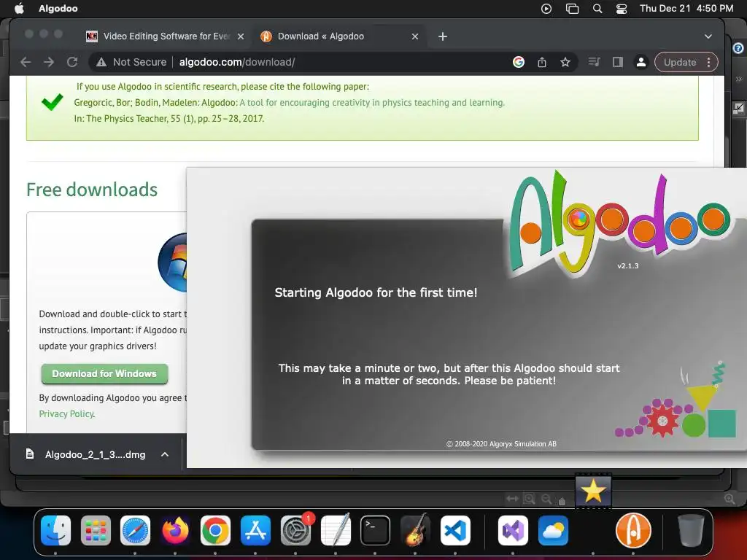Click the Download for Windows button
This screenshot has height=560, width=747.
coord(104,374)
